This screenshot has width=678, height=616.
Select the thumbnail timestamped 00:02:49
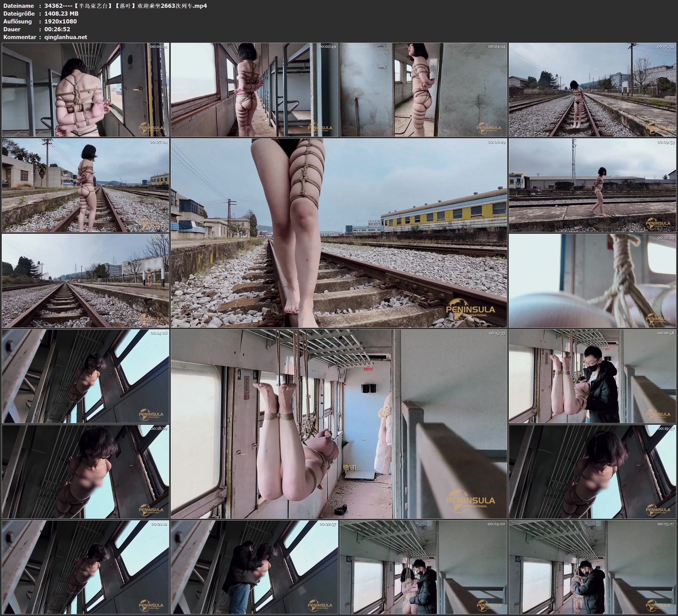[254, 89]
